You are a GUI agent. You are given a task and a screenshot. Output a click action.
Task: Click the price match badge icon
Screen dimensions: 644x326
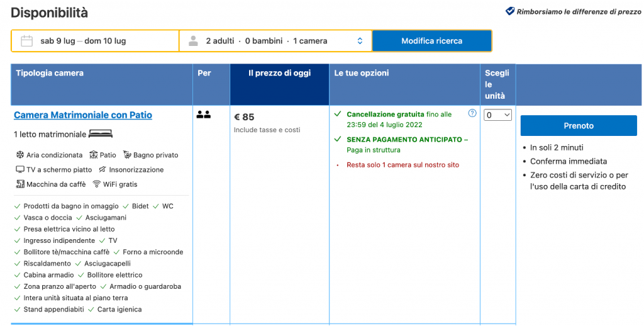(510, 11)
